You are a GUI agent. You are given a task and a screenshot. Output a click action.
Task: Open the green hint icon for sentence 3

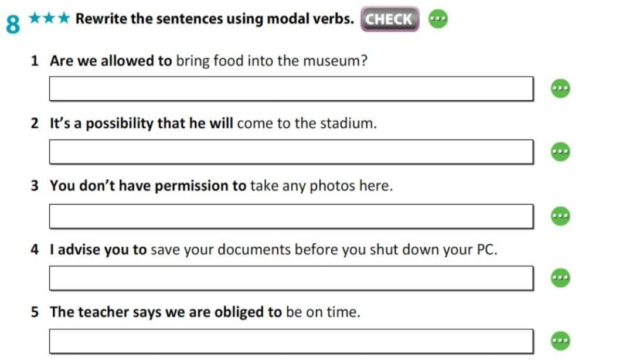pos(560,216)
